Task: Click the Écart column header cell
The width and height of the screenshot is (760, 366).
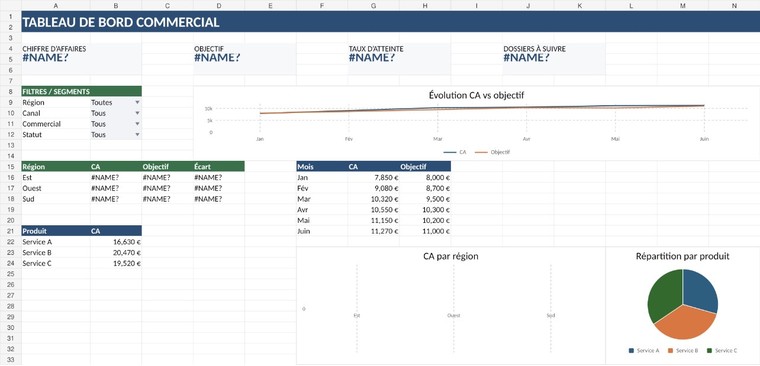Action: 219,167
